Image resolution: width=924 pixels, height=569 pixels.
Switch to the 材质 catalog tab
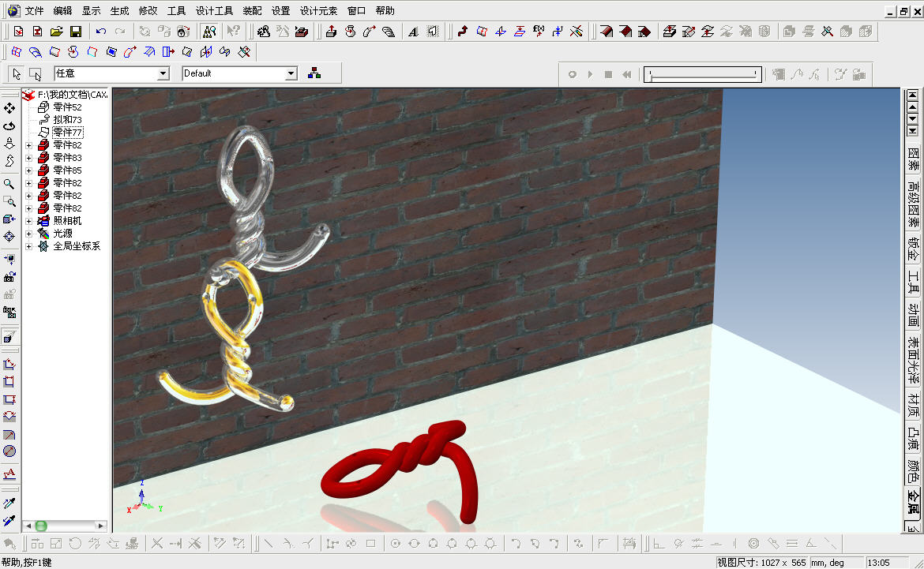[913, 405]
